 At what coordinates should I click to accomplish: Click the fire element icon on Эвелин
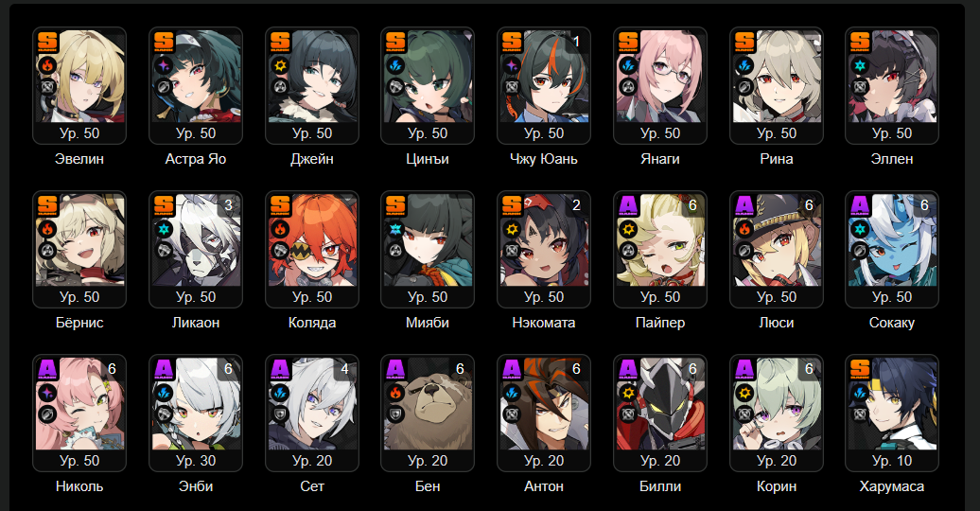47,65
